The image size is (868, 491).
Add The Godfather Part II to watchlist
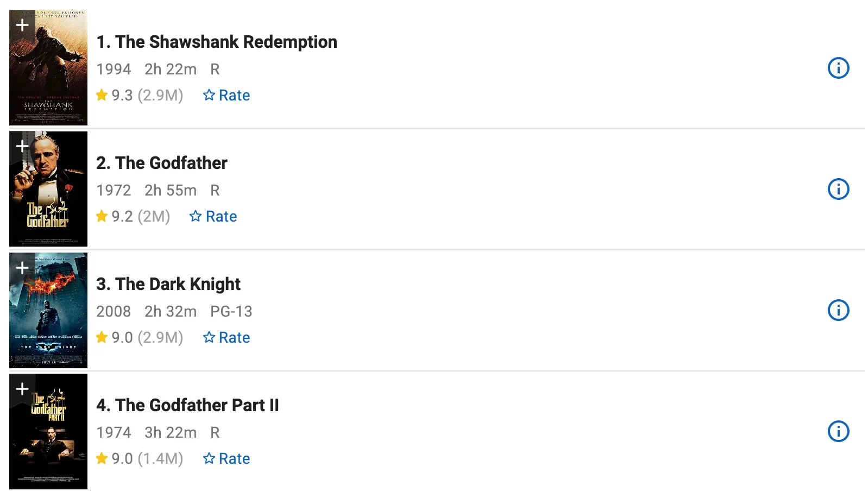[22, 388]
